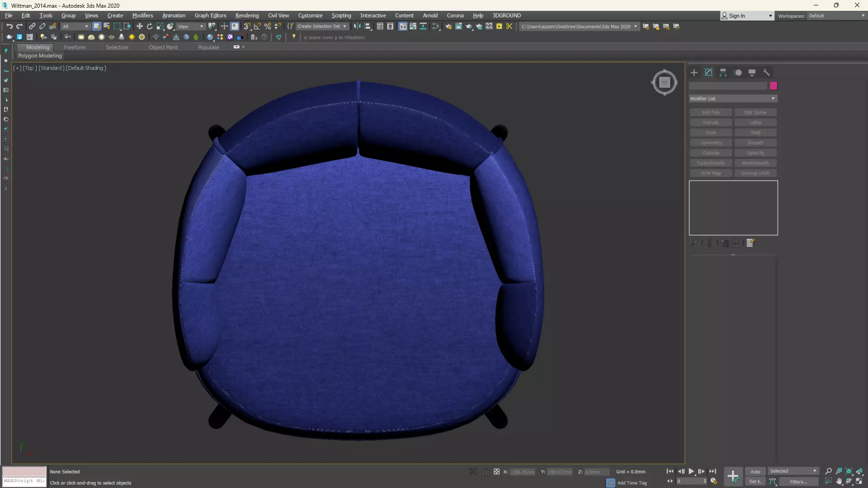Open the key Filters... button
The width and height of the screenshot is (868, 488).
798,482
